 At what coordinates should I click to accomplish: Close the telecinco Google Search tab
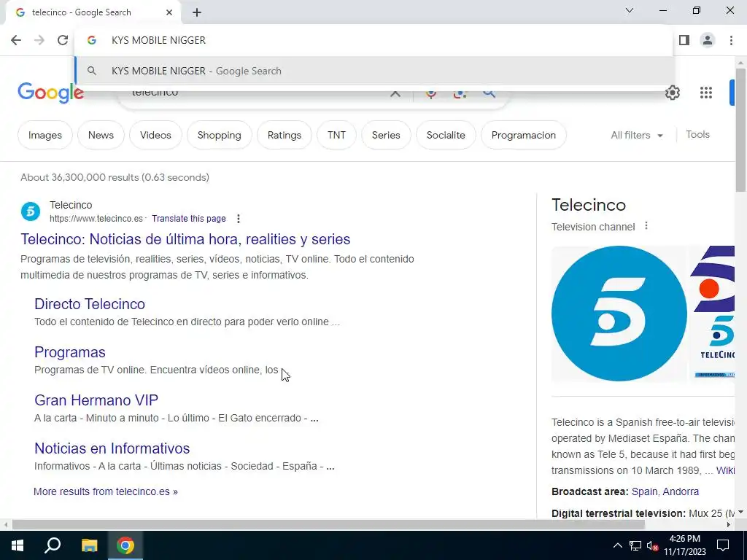click(169, 12)
